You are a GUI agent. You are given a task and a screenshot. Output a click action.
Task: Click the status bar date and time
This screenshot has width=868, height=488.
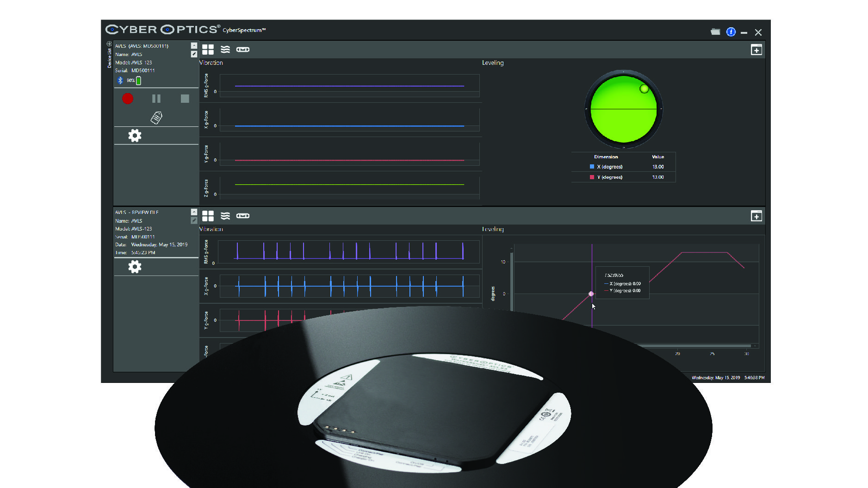[728, 378]
